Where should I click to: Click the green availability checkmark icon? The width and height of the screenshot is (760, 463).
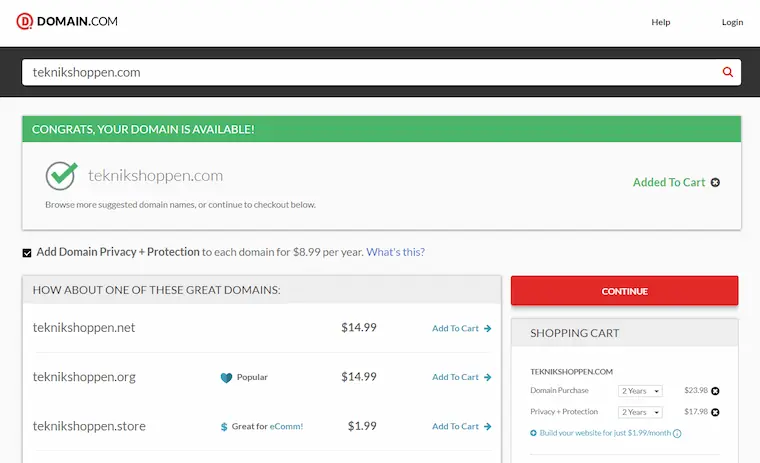pos(62,176)
